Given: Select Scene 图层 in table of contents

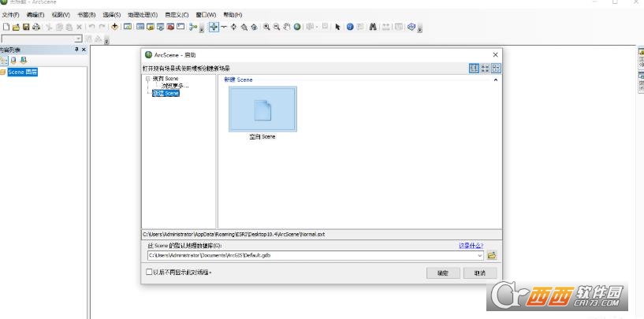Looking at the screenshot, I should coord(23,72).
